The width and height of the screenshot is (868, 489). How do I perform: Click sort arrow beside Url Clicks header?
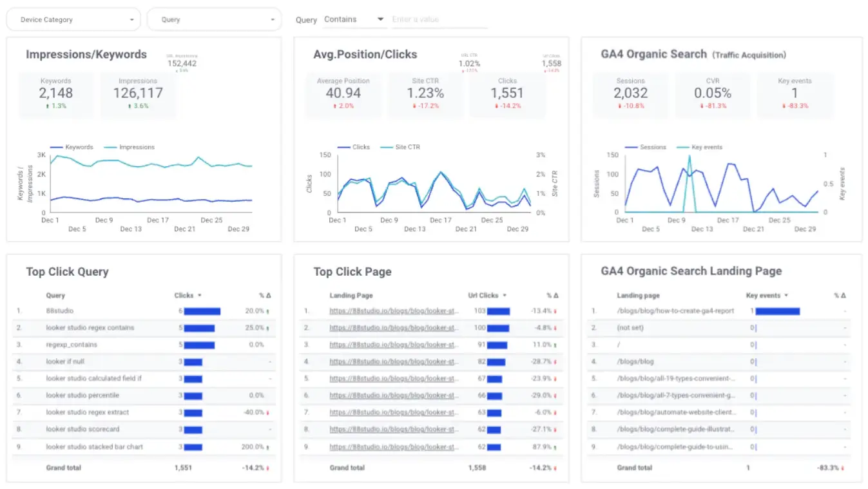click(505, 296)
